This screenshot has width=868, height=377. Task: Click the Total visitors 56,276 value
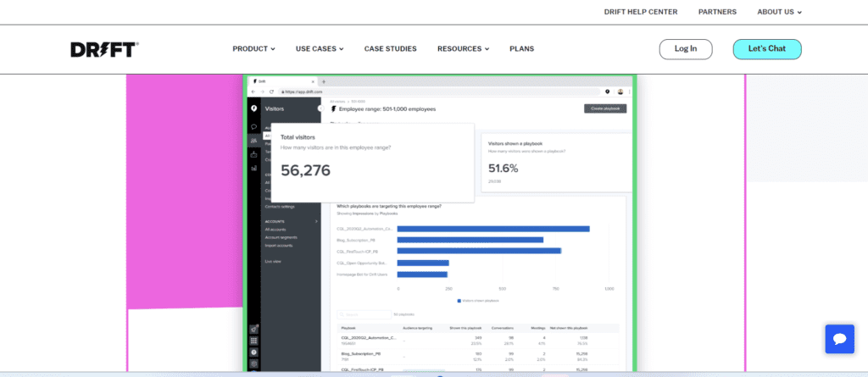click(x=305, y=170)
